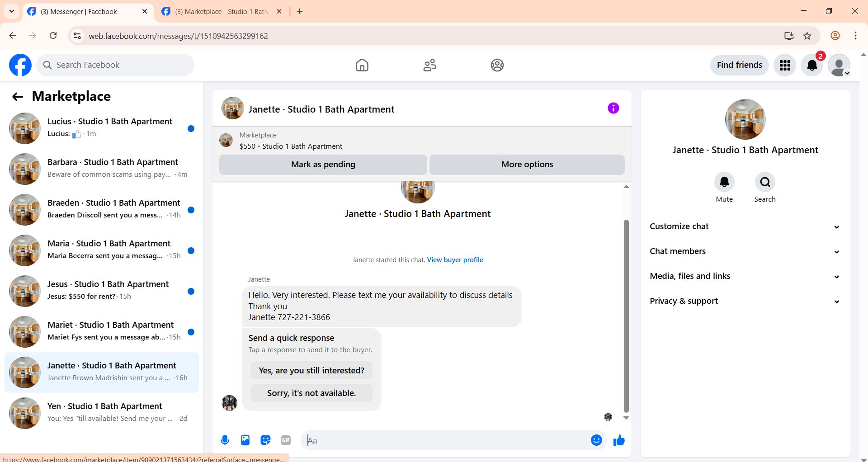The width and height of the screenshot is (868, 462).
Task: Open the apps grid menu
Action: tap(785, 65)
